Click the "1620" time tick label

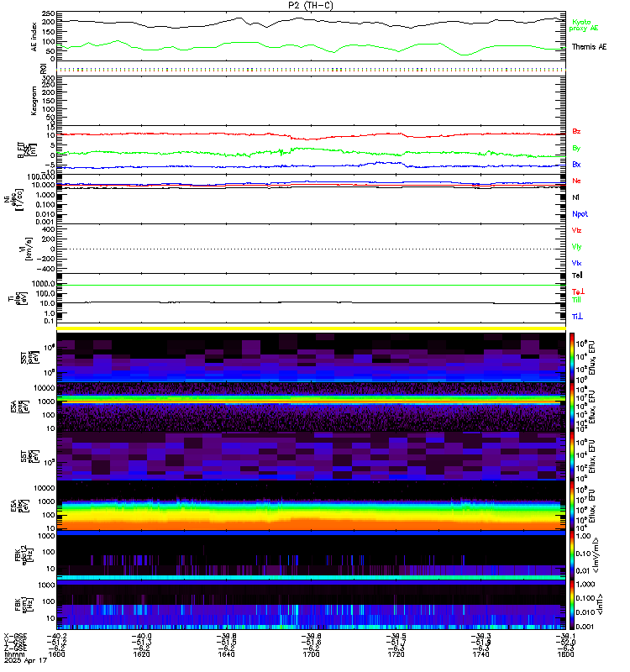141,654
